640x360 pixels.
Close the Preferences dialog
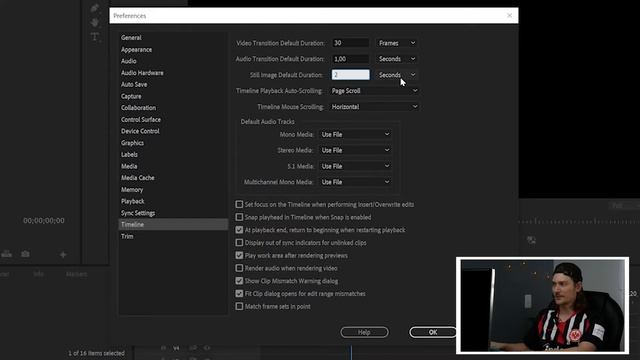point(509,16)
